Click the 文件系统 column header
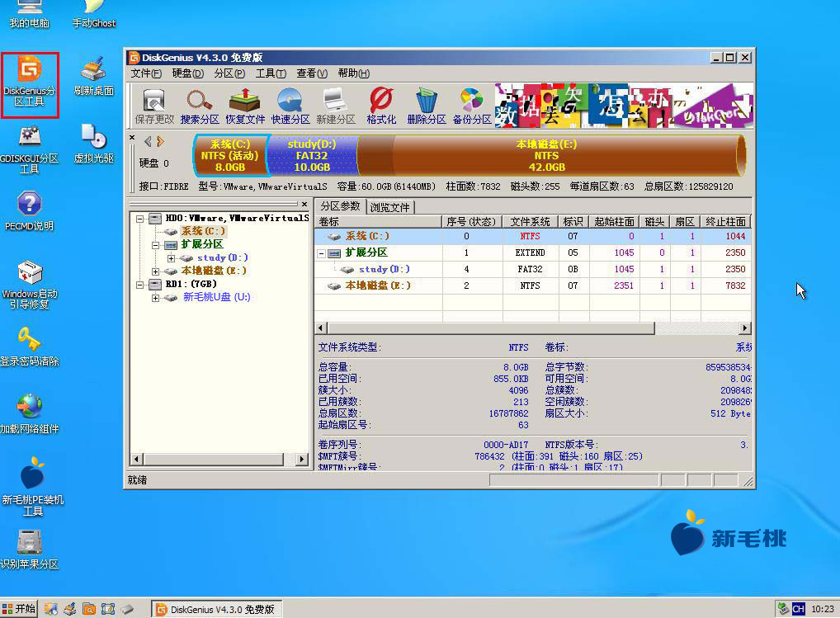Viewport: 840px width, 618px height. pos(530,221)
